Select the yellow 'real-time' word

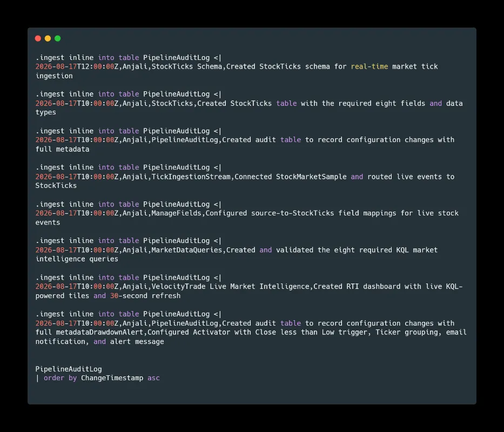coord(369,66)
